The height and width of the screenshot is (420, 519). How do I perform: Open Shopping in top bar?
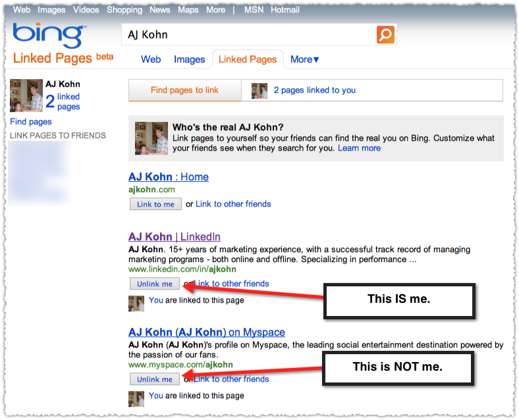(124, 10)
